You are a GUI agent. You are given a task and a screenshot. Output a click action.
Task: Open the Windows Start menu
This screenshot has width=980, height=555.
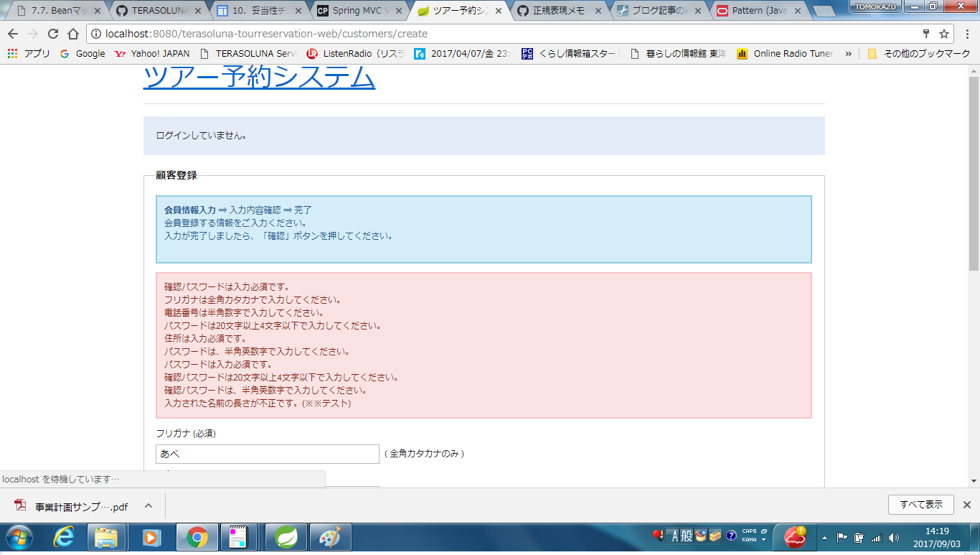19,537
